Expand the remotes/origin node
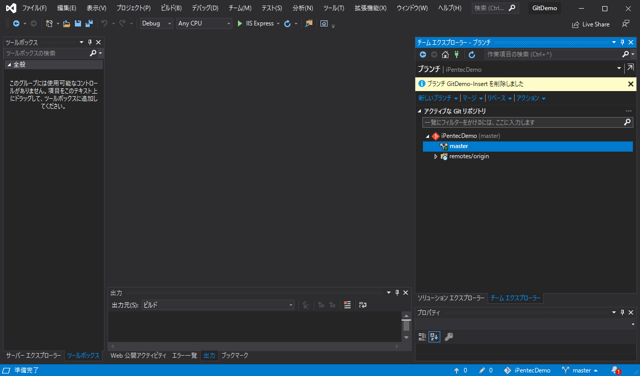 pyautogui.click(x=436, y=156)
